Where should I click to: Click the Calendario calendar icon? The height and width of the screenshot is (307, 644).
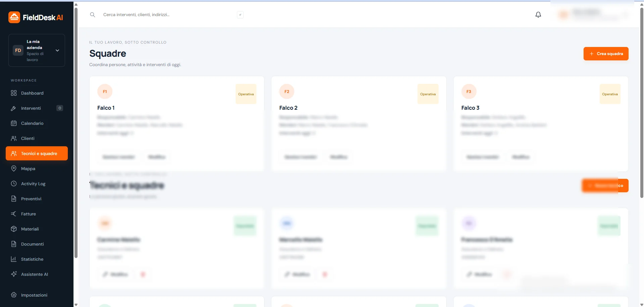(14, 123)
